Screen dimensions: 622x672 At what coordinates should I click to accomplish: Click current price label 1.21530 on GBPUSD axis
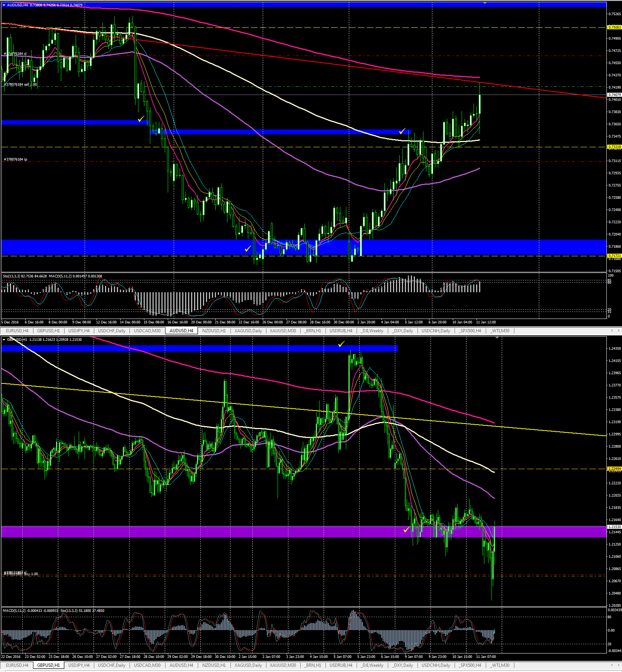coord(614,527)
